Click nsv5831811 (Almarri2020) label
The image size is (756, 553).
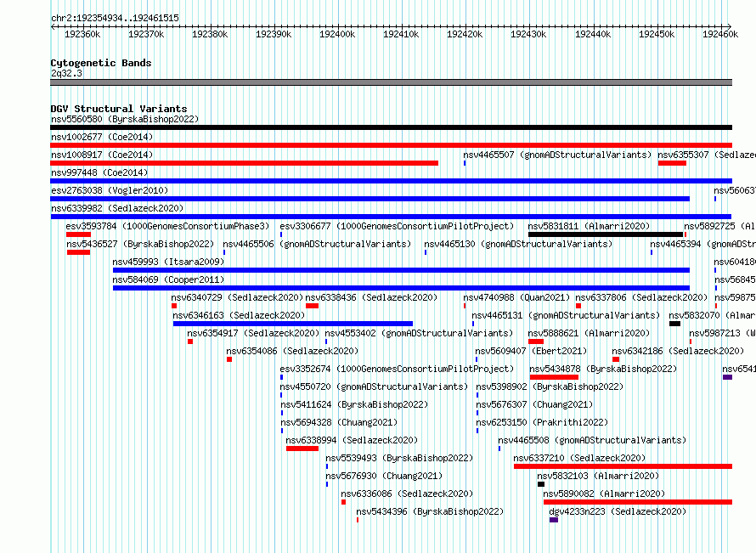tap(589, 226)
